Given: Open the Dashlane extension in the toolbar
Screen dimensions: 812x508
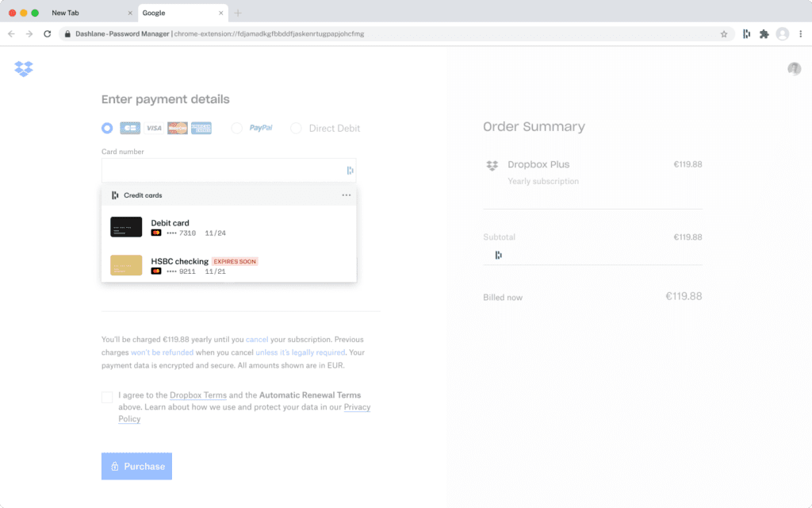Looking at the screenshot, I should pos(746,34).
